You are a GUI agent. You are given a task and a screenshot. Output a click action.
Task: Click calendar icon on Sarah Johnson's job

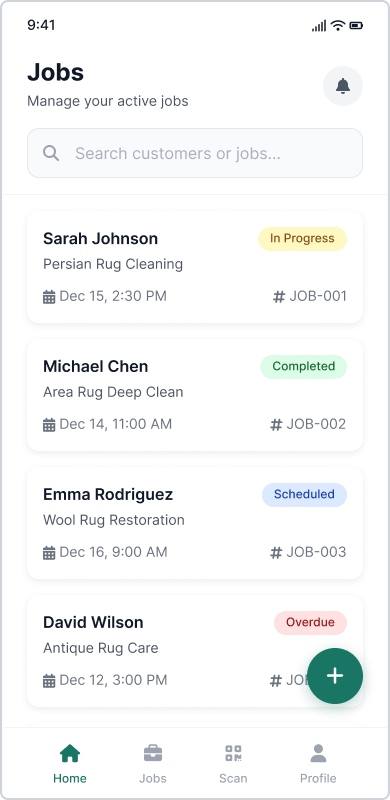coord(49,297)
